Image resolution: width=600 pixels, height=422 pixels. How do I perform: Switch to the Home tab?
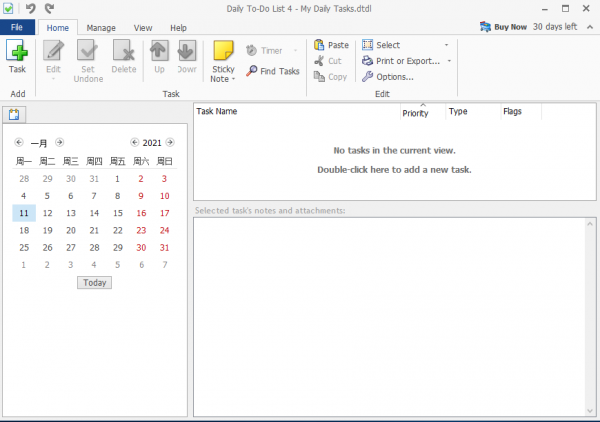[58, 28]
